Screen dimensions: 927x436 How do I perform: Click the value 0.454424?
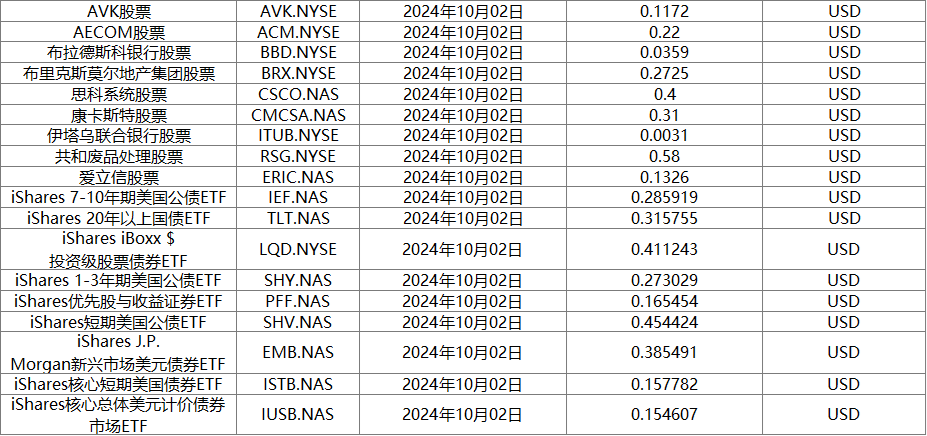pyautogui.click(x=665, y=322)
